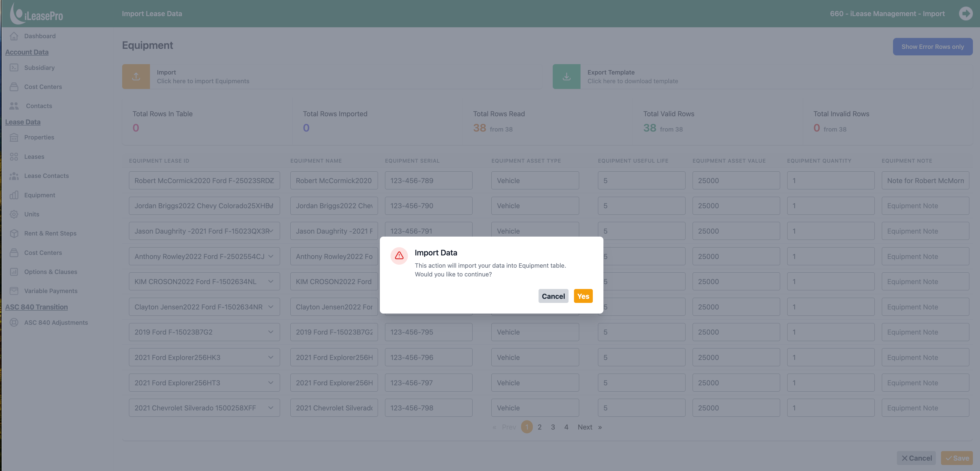Expand Jason Daughrity -2021 Ford lease dropdown
Viewport: 980px width, 471px height.
tap(204, 231)
